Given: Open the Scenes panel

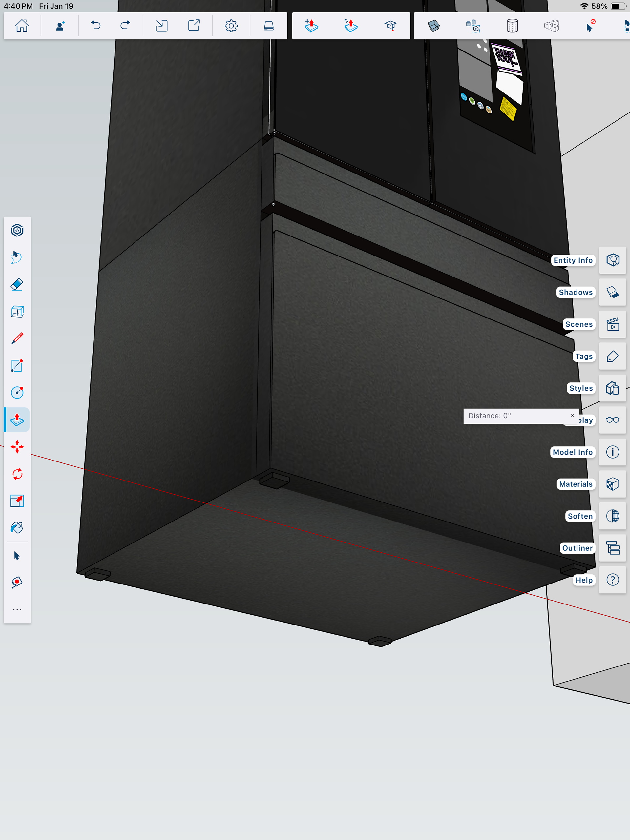Looking at the screenshot, I should pos(612,324).
